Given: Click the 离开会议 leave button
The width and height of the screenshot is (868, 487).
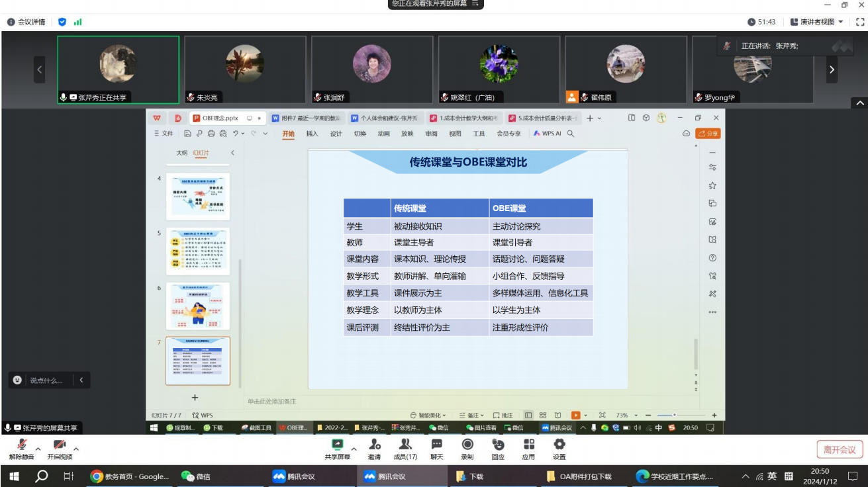Looking at the screenshot, I should [840, 449].
